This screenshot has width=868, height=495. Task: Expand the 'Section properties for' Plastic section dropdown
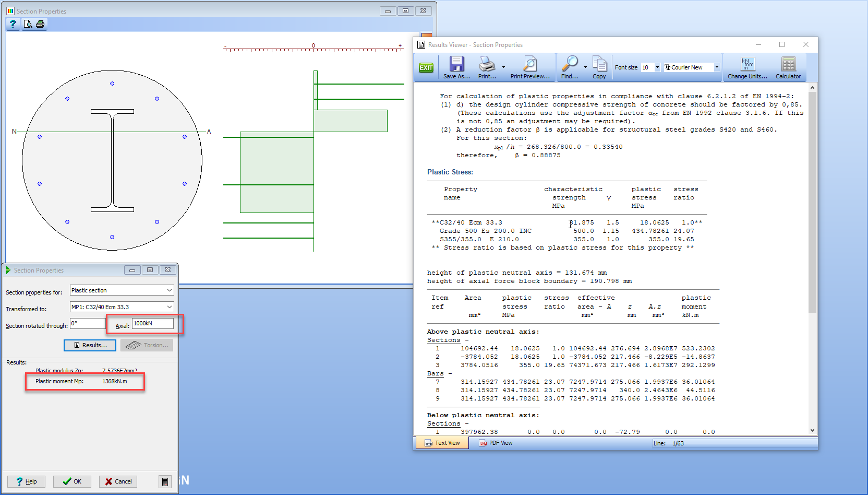coord(170,290)
